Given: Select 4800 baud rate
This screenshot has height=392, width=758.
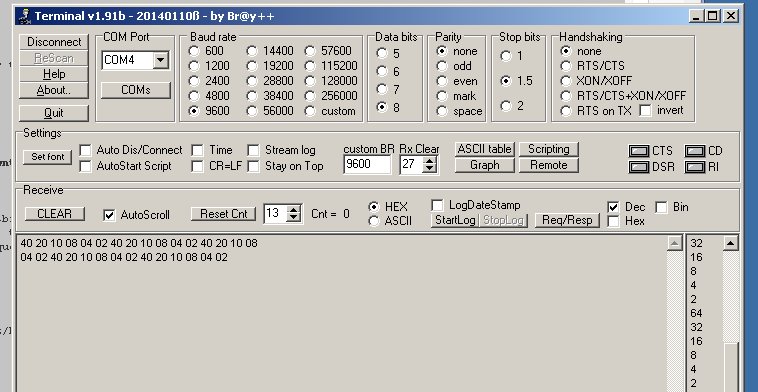Looking at the screenshot, I should coord(194,96).
